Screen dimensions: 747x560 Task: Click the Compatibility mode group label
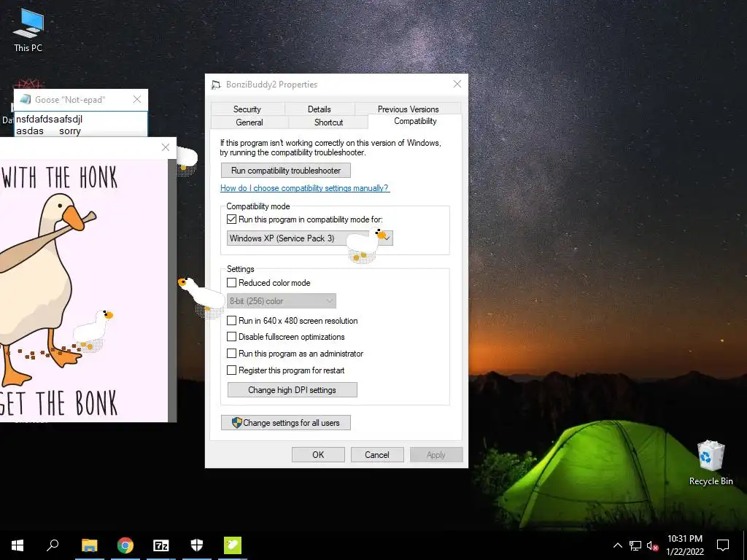[x=258, y=206]
